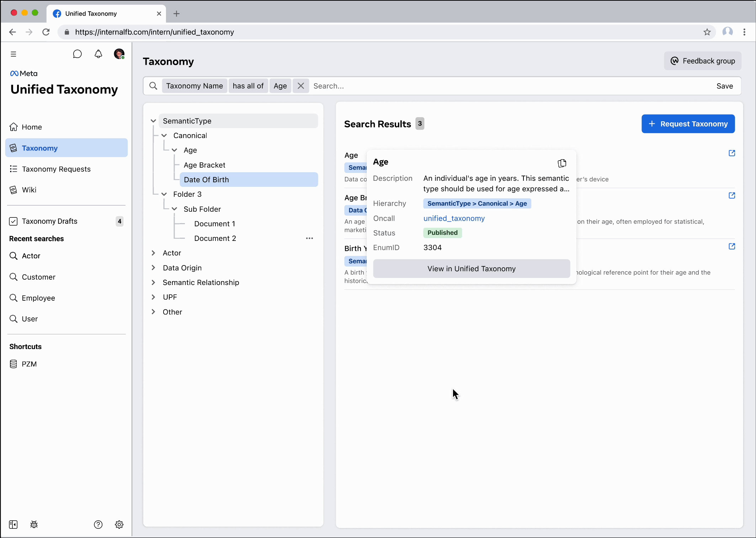This screenshot has height=538, width=756.
Task: Open Taxonomy Requests page
Action: [66, 169]
